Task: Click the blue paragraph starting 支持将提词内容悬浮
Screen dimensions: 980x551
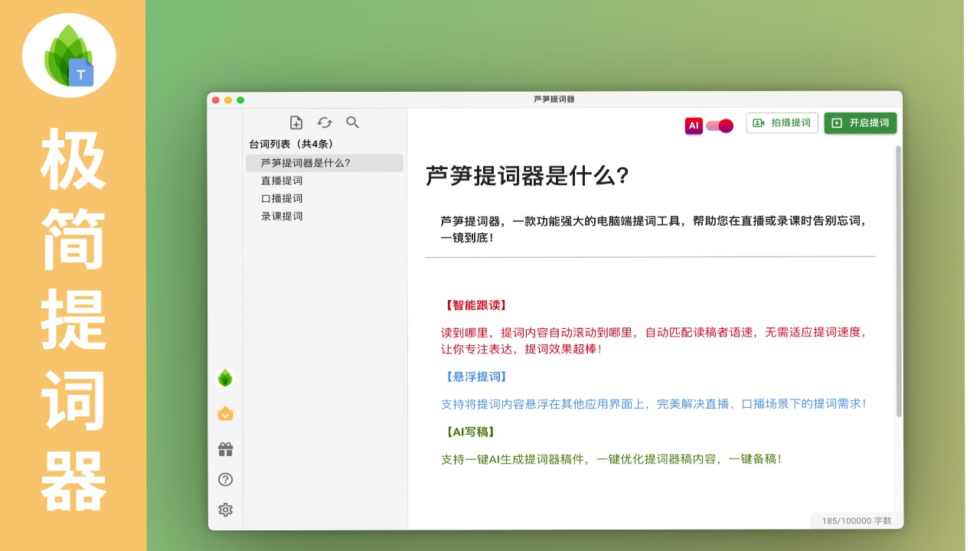Action: 653,403
